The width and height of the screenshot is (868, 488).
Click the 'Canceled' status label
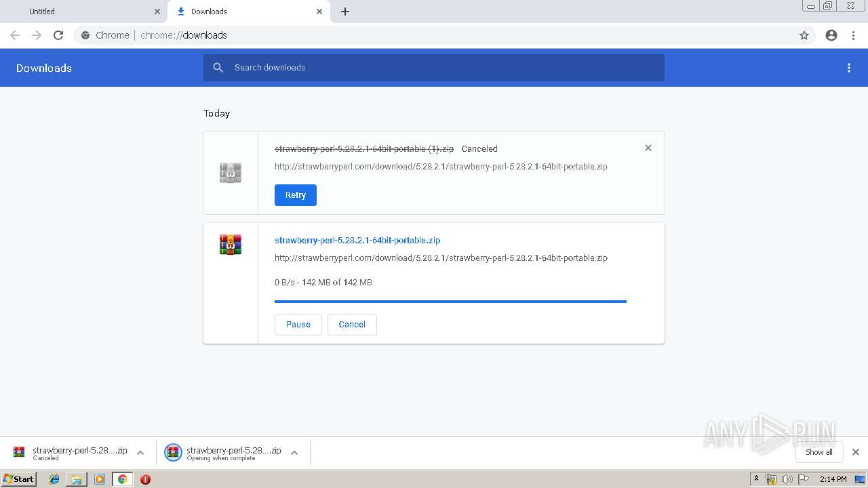pos(479,148)
